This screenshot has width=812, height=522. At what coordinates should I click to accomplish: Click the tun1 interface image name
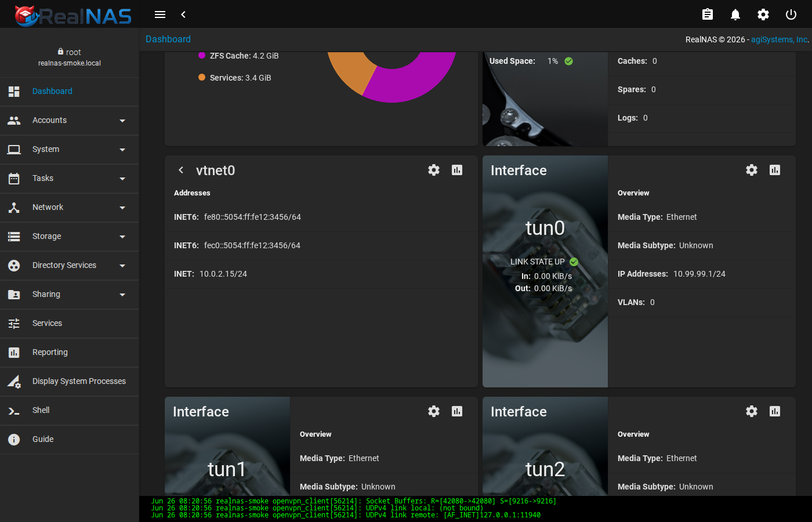coord(227,469)
